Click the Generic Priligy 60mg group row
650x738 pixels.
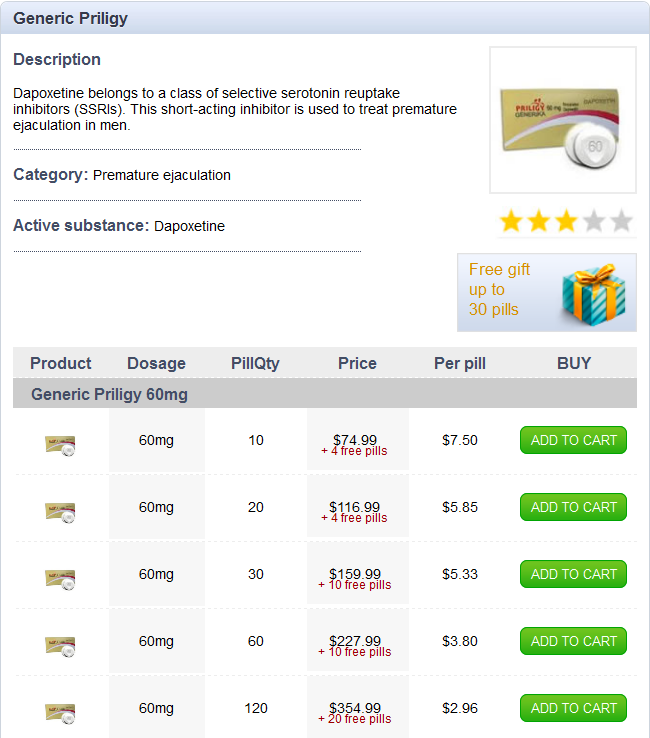tap(109, 394)
